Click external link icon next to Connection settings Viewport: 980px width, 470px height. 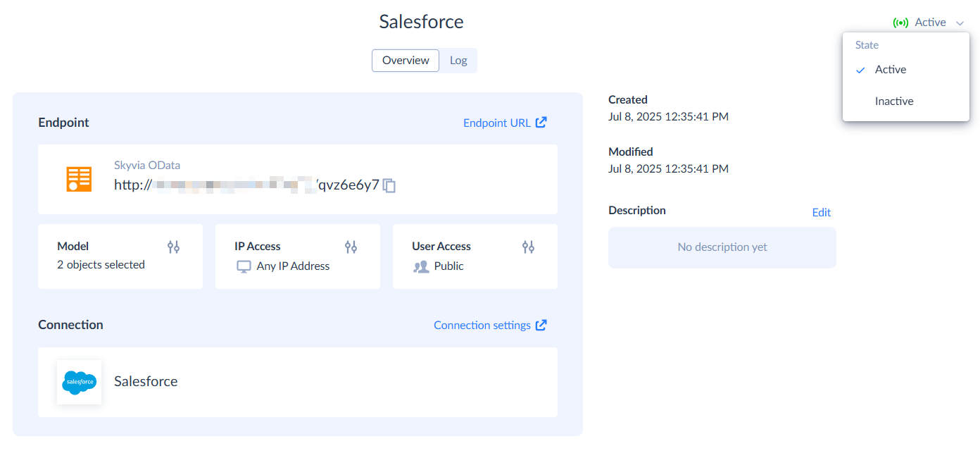[541, 325]
